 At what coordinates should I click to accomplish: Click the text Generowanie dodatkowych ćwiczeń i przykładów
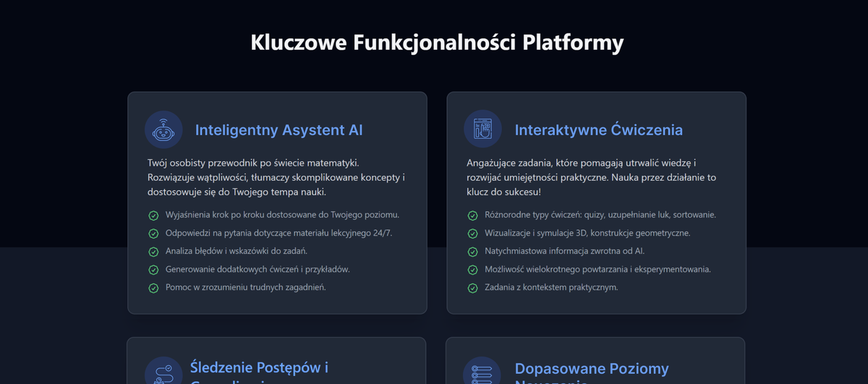point(258,269)
